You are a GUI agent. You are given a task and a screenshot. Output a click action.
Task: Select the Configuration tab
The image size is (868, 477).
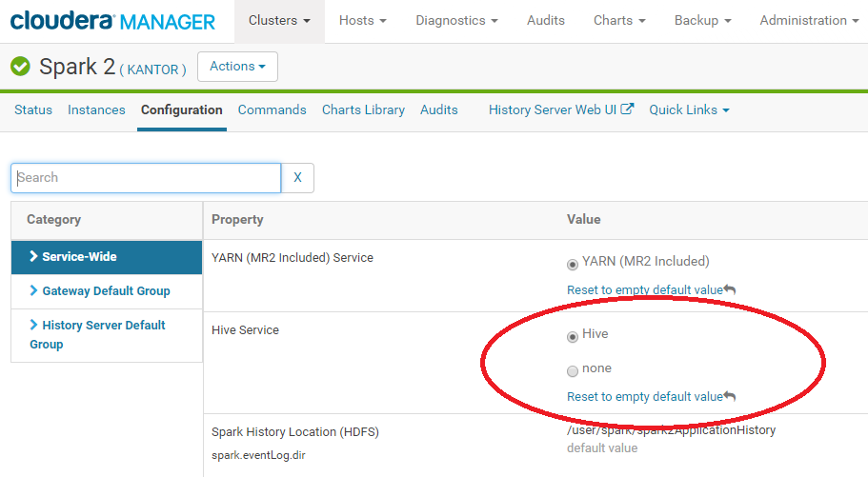(182, 109)
